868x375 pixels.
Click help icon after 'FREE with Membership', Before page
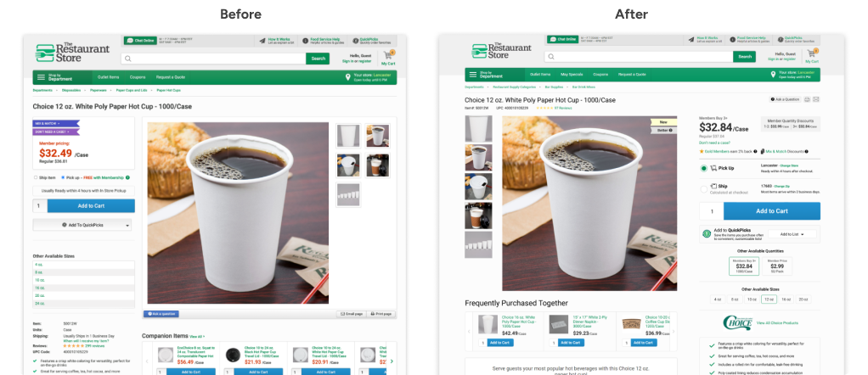point(128,177)
